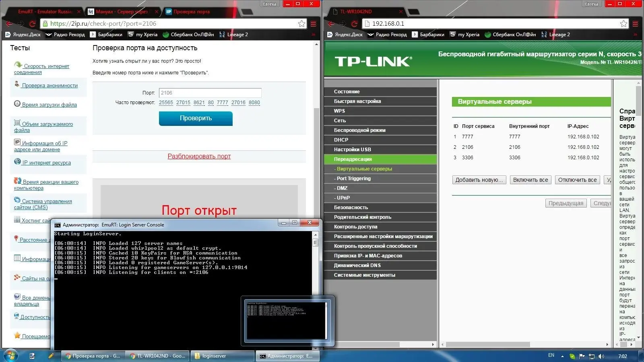Click frequently checked port 8080 link

coord(254,103)
